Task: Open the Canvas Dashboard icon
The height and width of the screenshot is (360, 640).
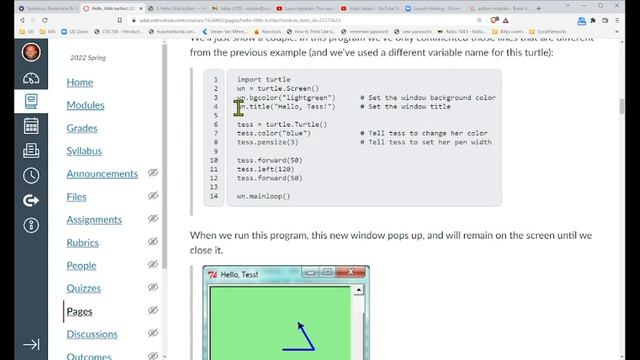Action: click(x=31, y=78)
